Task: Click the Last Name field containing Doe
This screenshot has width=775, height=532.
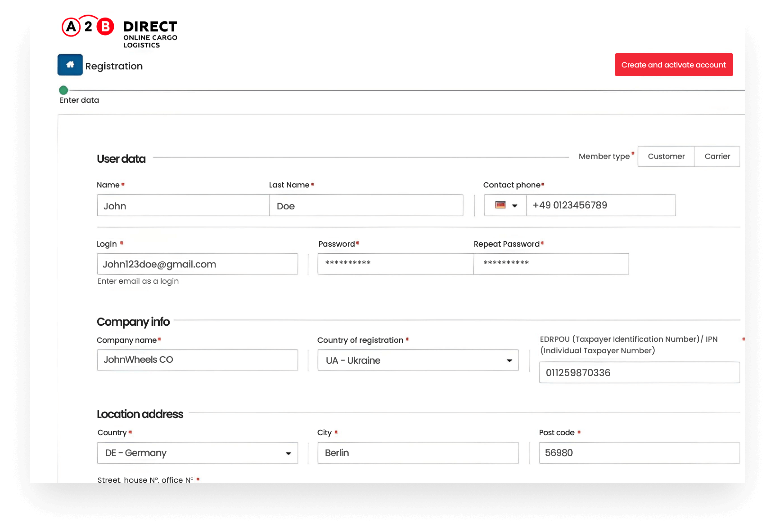Action: click(366, 205)
